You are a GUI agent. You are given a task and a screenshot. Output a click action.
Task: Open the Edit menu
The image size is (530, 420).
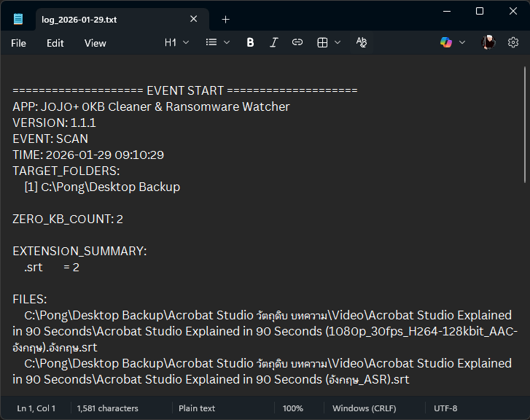point(55,43)
